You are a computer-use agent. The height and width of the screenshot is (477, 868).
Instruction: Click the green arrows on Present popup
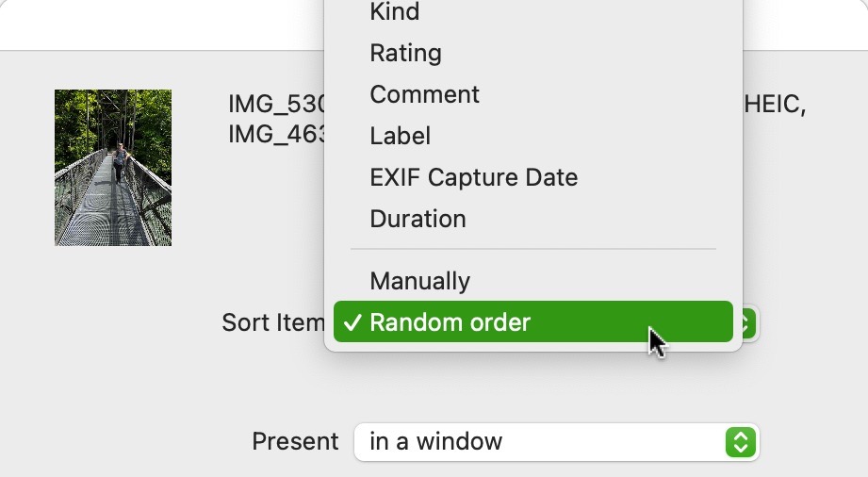pos(742,441)
